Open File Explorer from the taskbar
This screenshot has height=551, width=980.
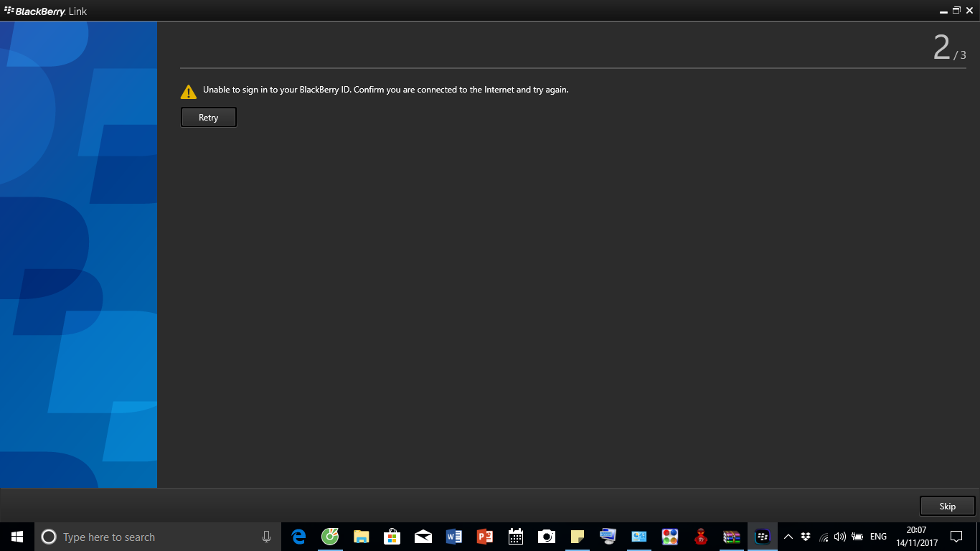click(361, 537)
